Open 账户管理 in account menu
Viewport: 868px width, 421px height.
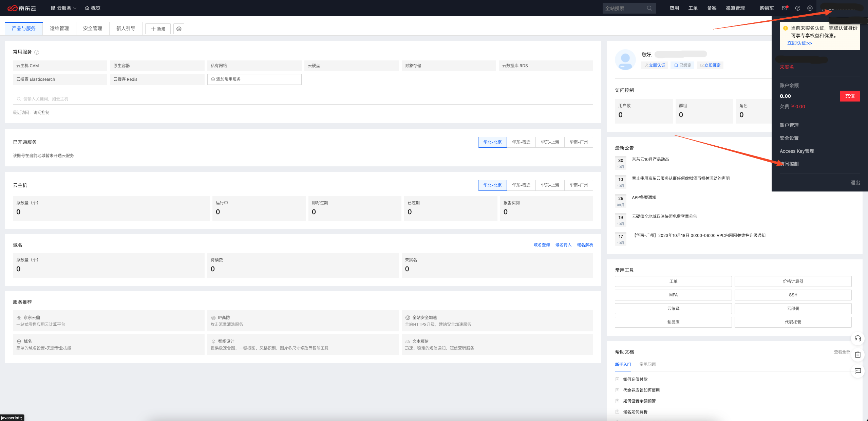(789, 125)
